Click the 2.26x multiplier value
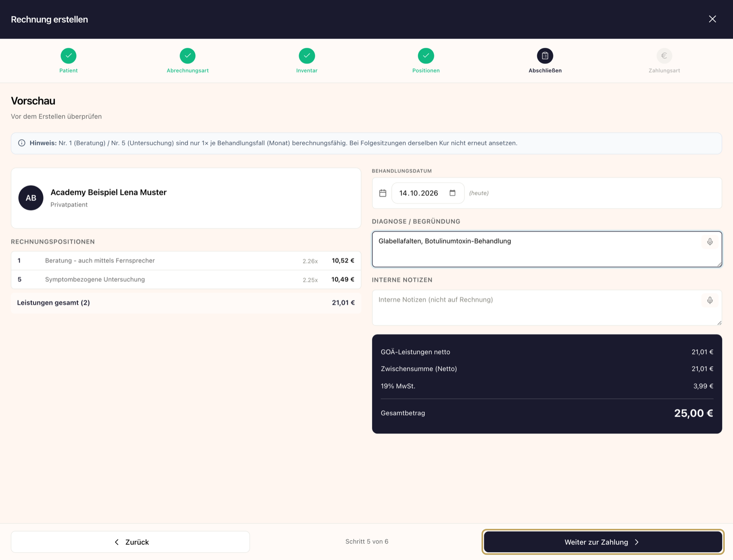Image resolution: width=733 pixels, height=560 pixels. click(310, 261)
